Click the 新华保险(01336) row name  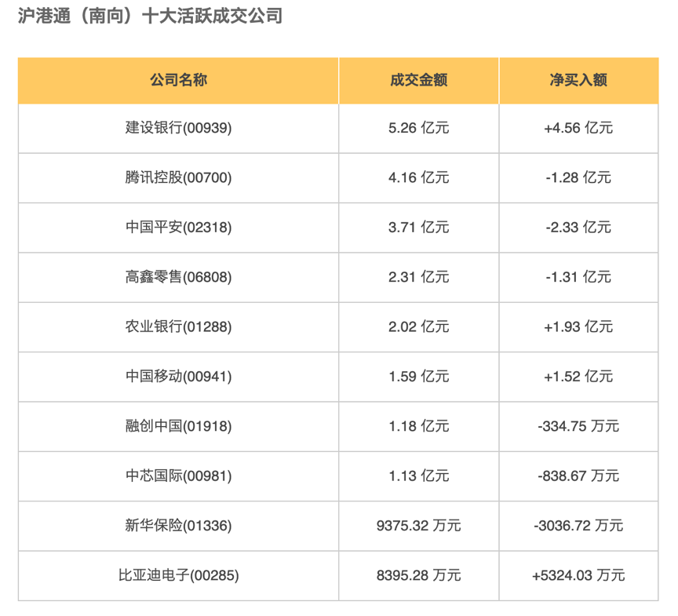(179, 526)
